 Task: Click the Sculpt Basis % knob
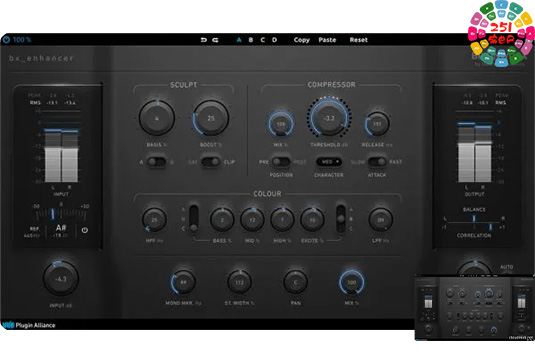(x=157, y=118)
